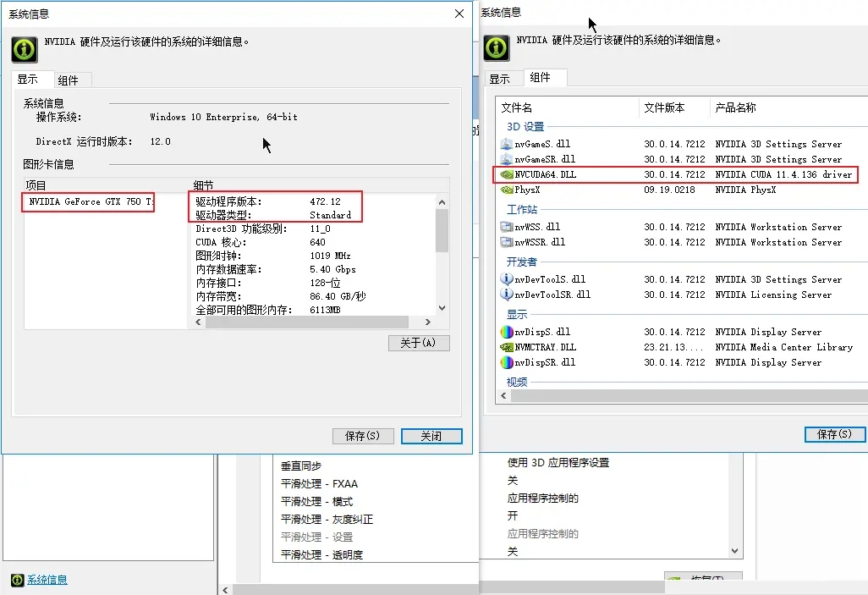Image resolution: width=868 pixels, height=595 pixels.
Task: Click 保存(S) button in left dialog
Action: [x=363, y=436]
